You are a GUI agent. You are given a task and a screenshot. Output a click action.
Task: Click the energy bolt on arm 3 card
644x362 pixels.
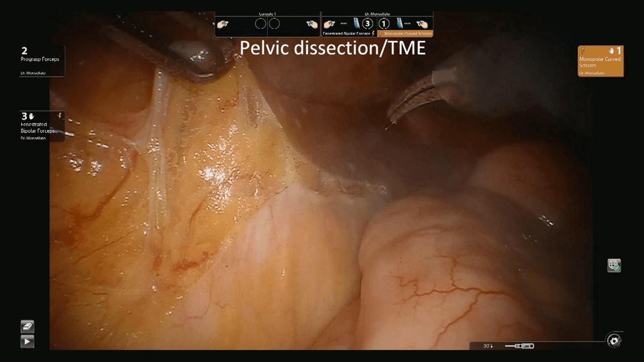(60, 116)
